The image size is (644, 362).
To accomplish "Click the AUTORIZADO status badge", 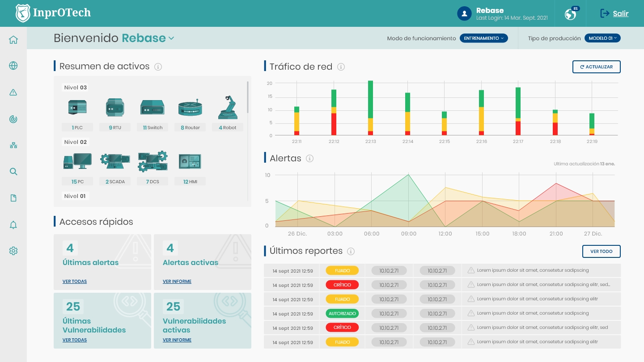I will click(342, 313).
